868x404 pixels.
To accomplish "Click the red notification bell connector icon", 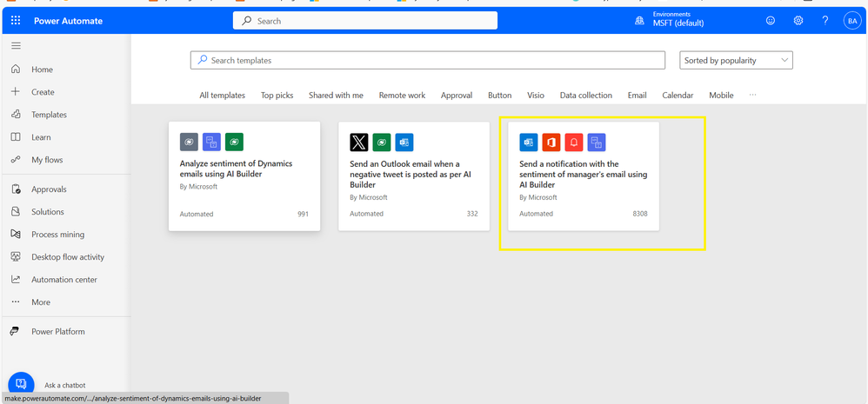I will coord(574,142).
